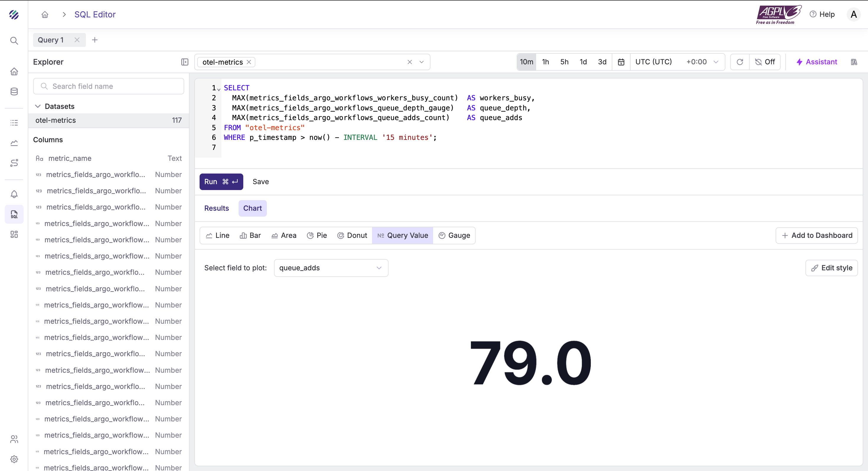The height and width of the screenshot is (471, 868).
Task: Add a new query tab
Action: click(95, 40)
